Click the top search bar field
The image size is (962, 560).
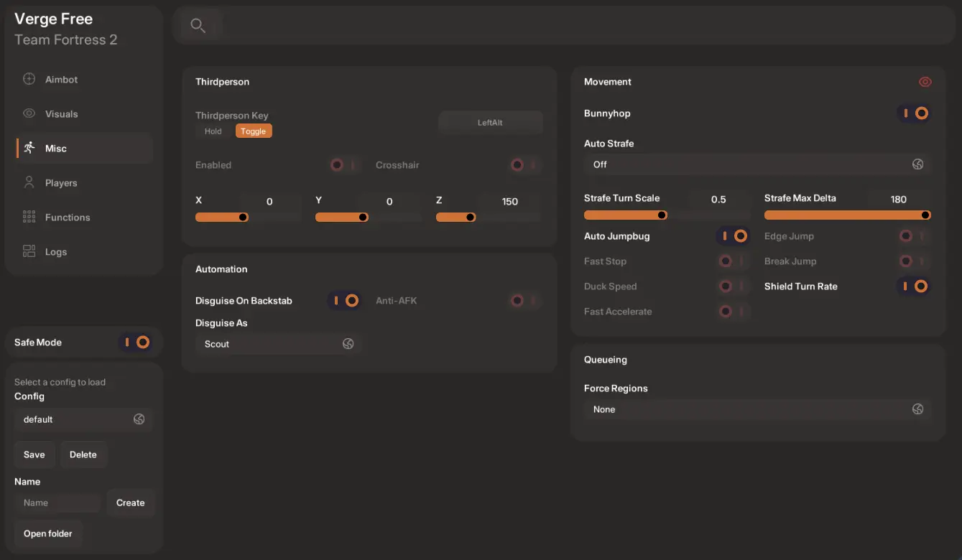click(564, 26)
